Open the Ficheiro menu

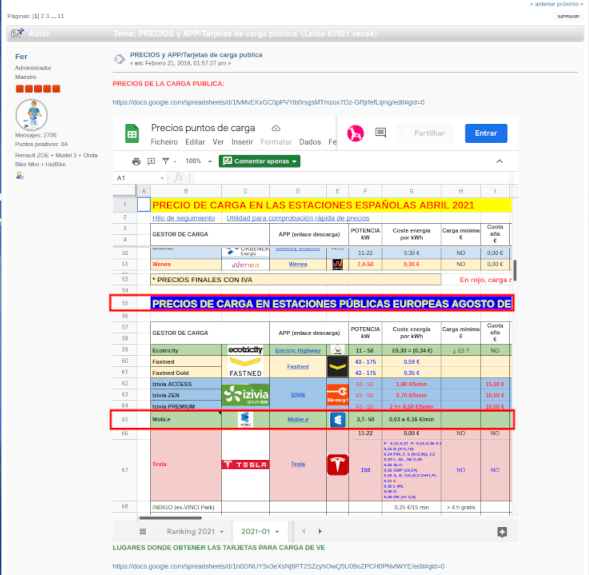pos(164,142)
